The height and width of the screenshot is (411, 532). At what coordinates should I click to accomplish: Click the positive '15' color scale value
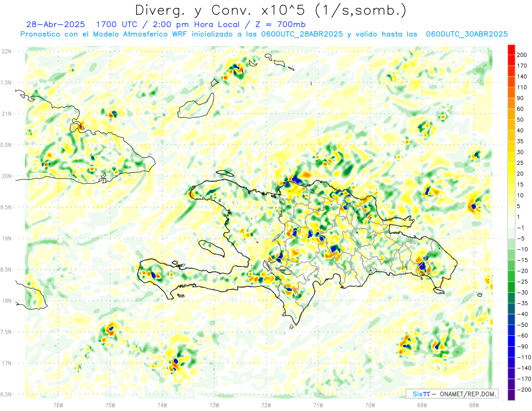tap(521, 184)
